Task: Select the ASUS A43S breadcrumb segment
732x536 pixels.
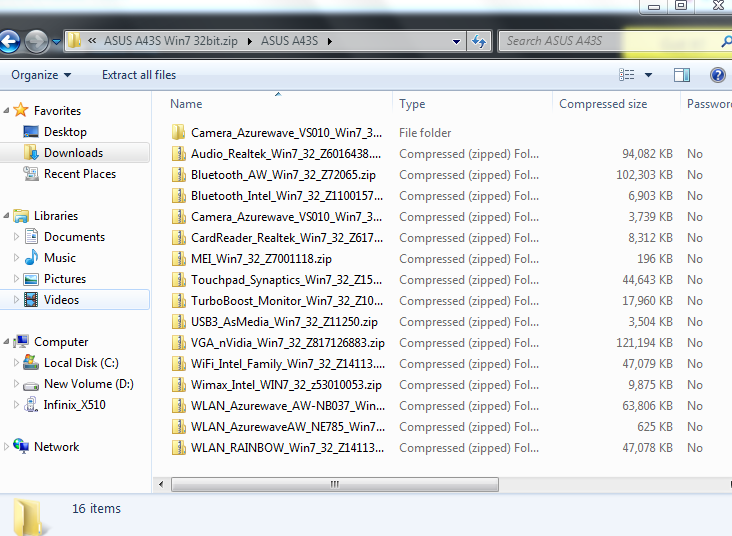Action: pyautogui.click(x=289, y=41)
